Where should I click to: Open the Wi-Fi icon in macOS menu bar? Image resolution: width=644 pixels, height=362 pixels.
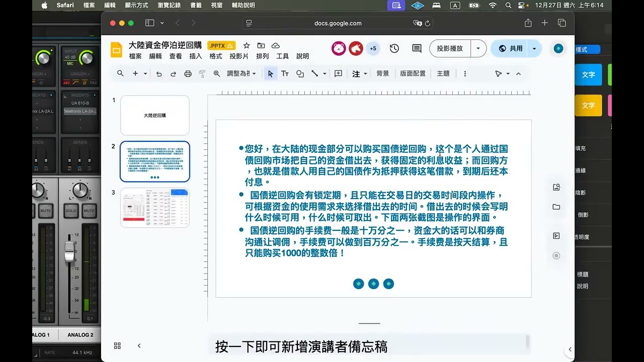(493, 5)
